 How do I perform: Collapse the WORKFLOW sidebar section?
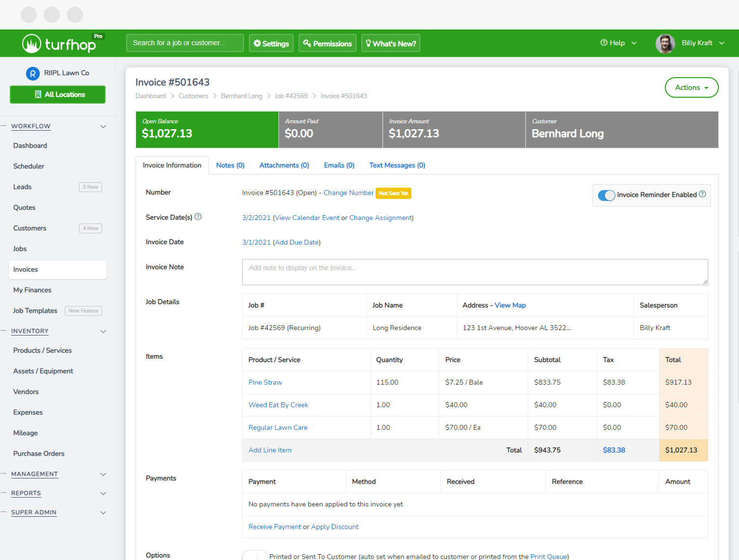[x=103, y=126]
